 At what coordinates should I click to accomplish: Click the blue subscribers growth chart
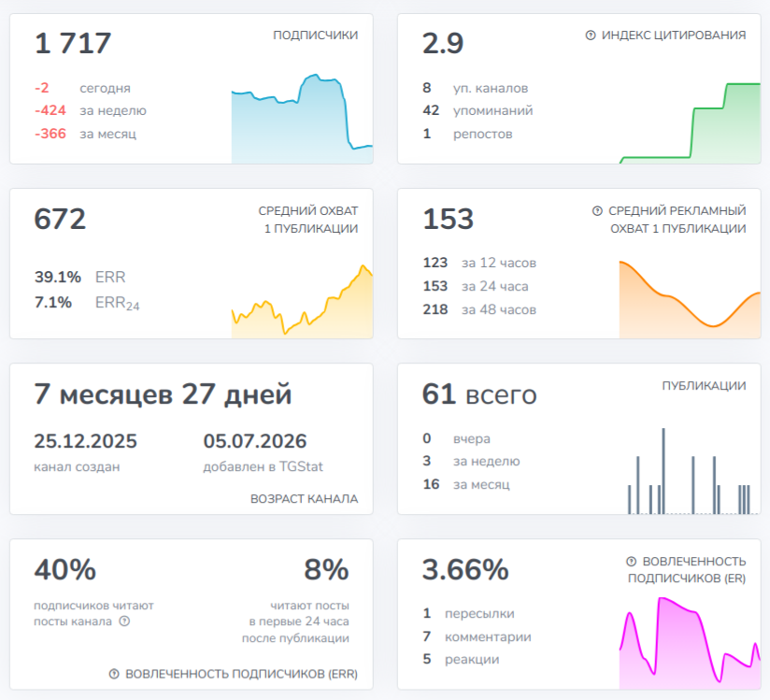coord(302,119)
